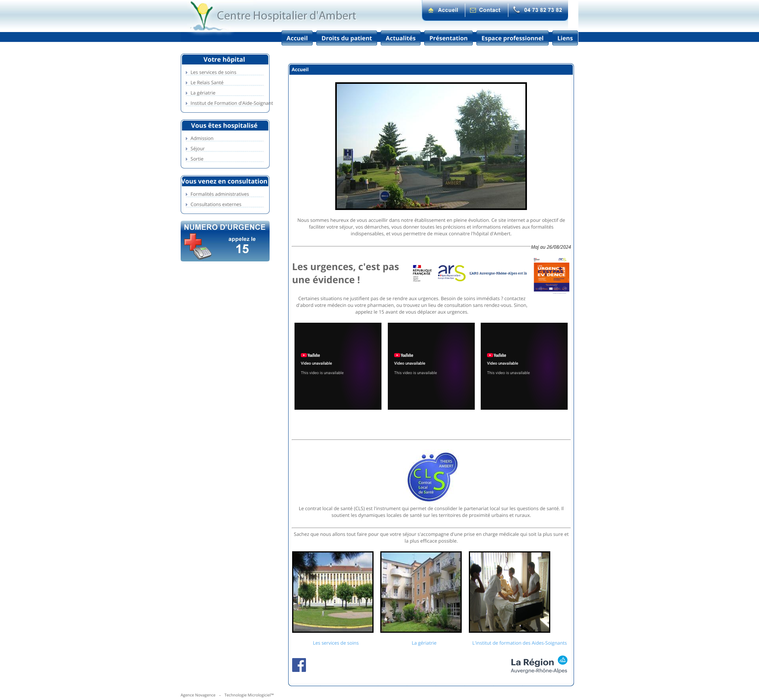This screenshot has height=700, width=759.
Task: Click the ARS Auvergne-Rhône-Alpes logo
Action: click(451, 273)
